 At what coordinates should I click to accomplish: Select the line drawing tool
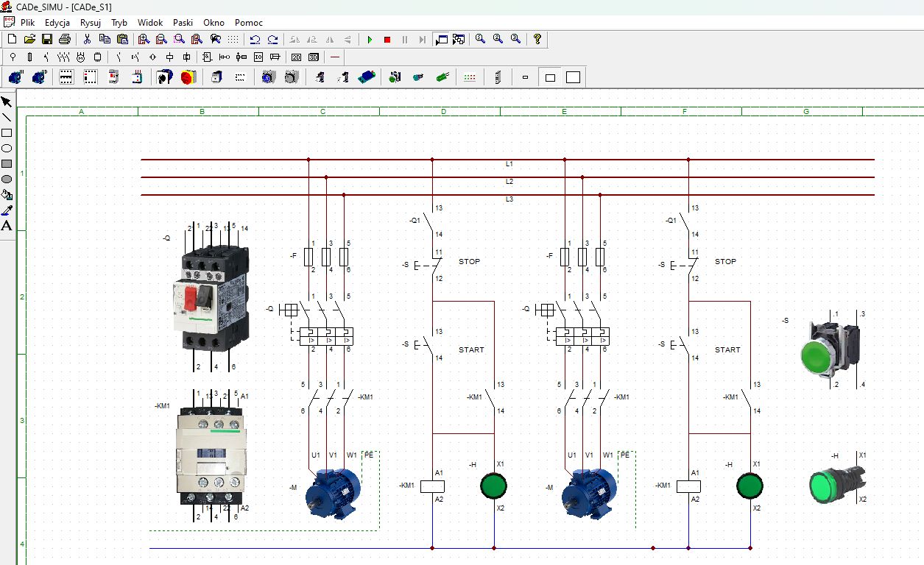coord(7,118)
